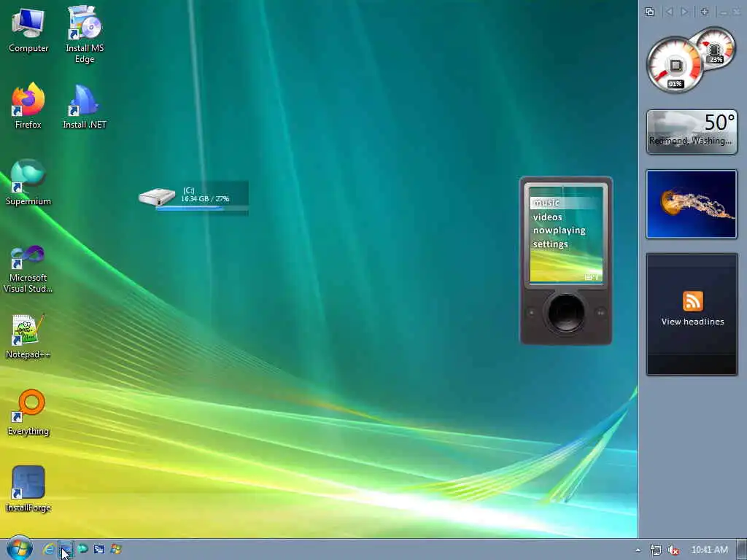Click the media player center wheel button
The width and height of the screenshot is (747, 560).
click(566, 313)
